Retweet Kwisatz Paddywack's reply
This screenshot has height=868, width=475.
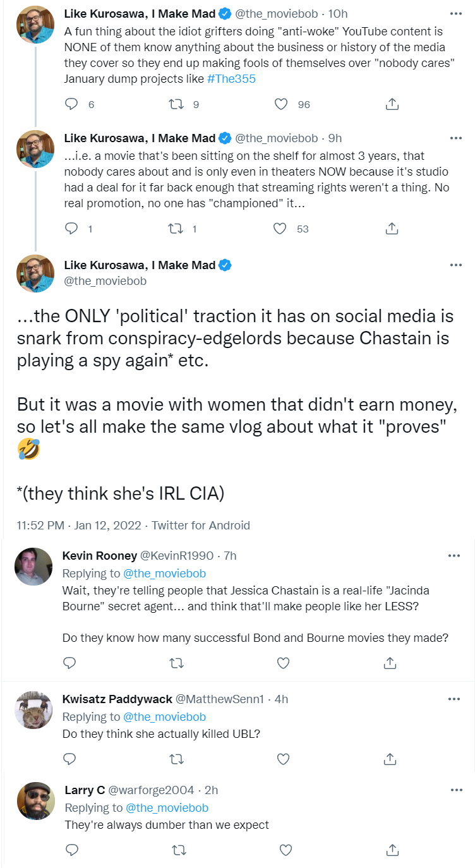pos(177,758)
